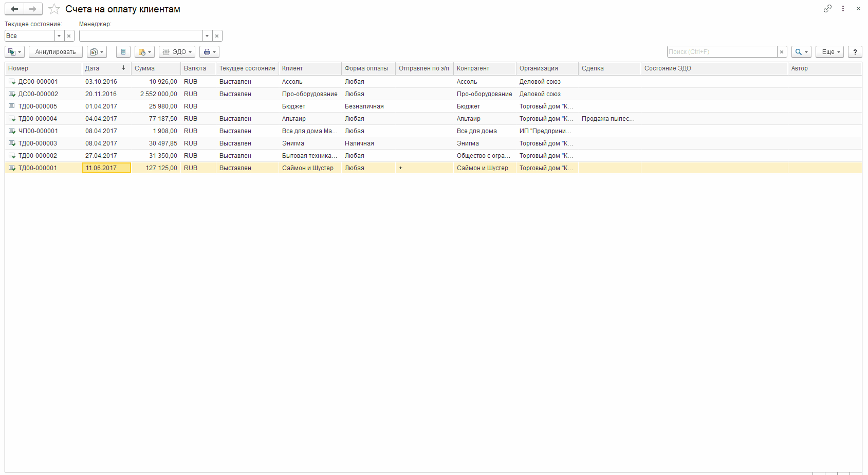Image resolution: width=868 pixels, height=475 pixels.
Task: Clear the search field with its x
Action: [782, 52]
